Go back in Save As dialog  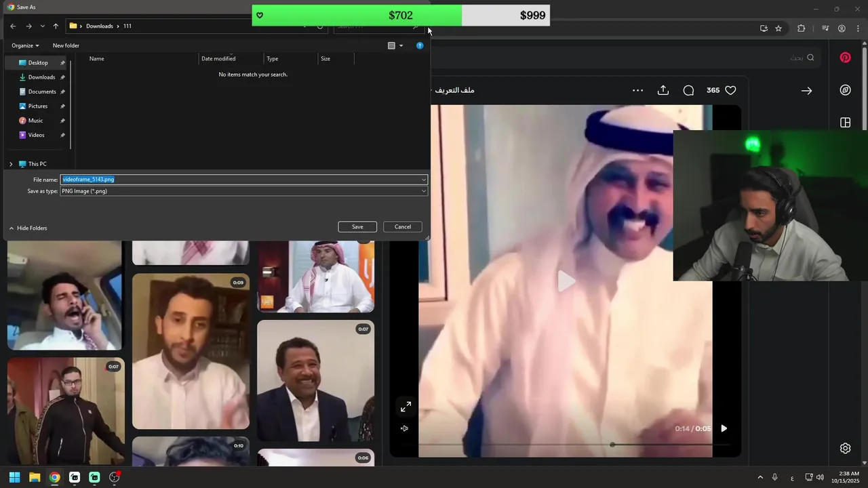(x=13, y=26)
